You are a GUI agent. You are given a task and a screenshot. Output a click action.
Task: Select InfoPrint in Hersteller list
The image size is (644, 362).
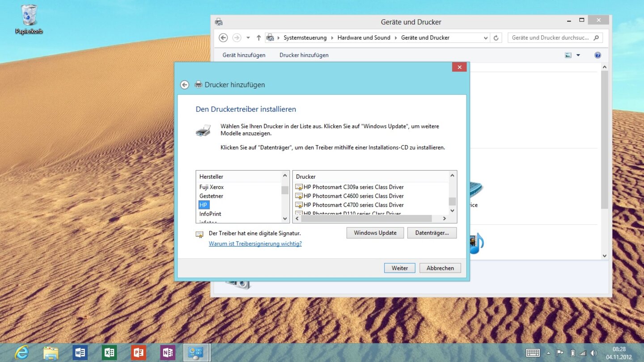click(x=210, y=214)
